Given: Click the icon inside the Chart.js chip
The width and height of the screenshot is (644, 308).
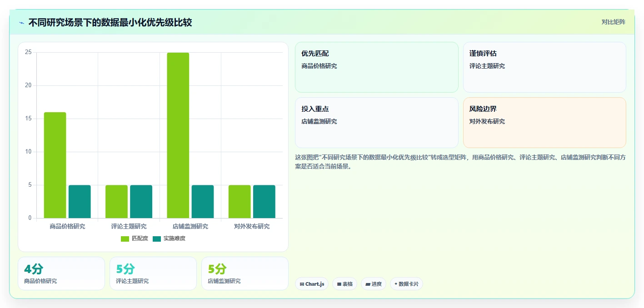Looking at the screenshot, I should coord(302,284).
